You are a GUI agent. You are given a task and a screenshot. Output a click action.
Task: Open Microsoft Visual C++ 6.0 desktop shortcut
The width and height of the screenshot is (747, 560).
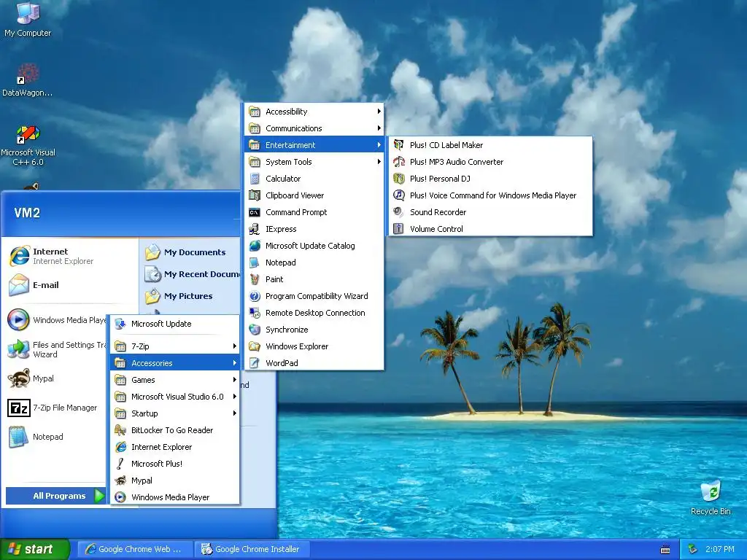[x=28, y=146]
